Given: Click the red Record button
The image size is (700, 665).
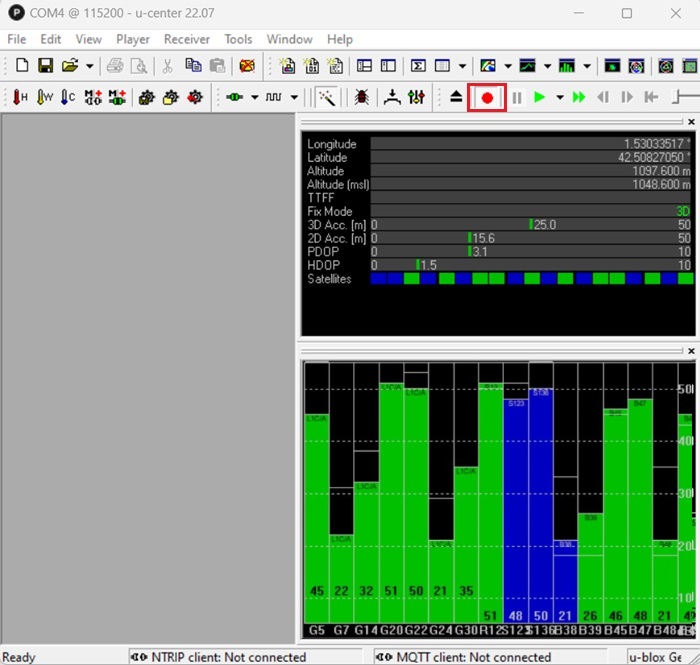Looking at the screenshot, I should click(x=487, y=97).
